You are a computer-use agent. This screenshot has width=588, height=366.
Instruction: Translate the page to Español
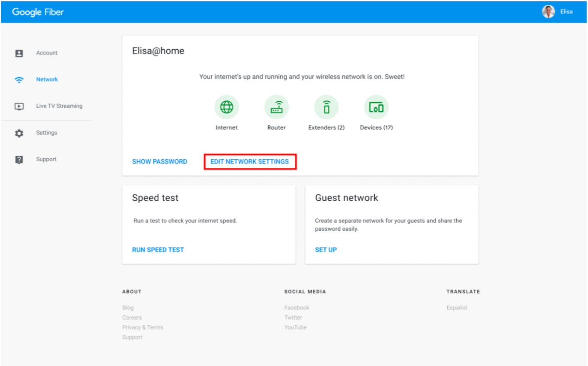[457, 307]
